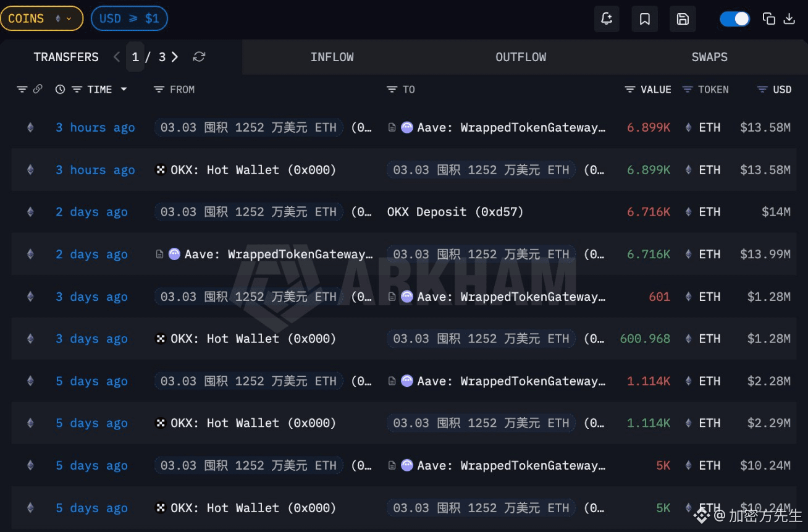
Task: Click the link icon in the table header
Action: pos(38,89)
